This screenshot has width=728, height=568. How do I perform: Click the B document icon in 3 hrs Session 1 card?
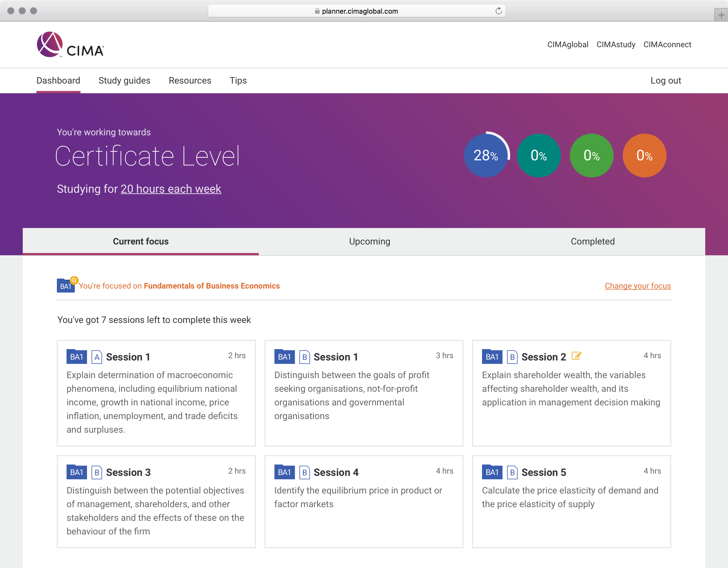click(304, 357)
